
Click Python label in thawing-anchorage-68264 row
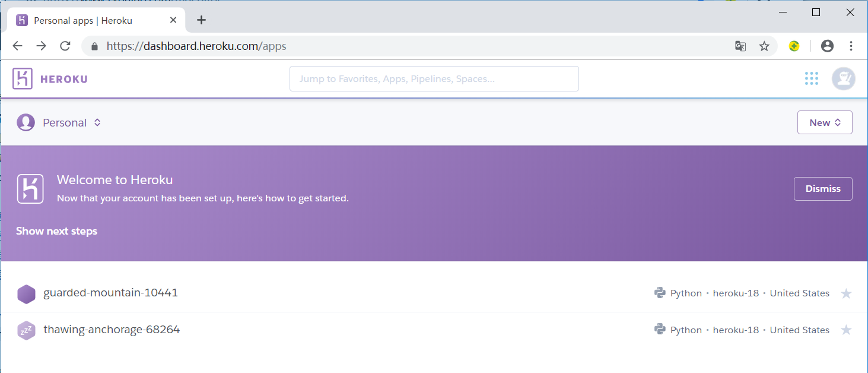tap(686, 330)
